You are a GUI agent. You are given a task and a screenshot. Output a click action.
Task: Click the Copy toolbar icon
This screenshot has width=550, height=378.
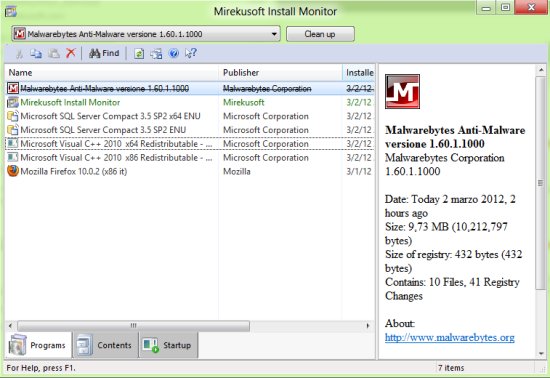(36, 53)
